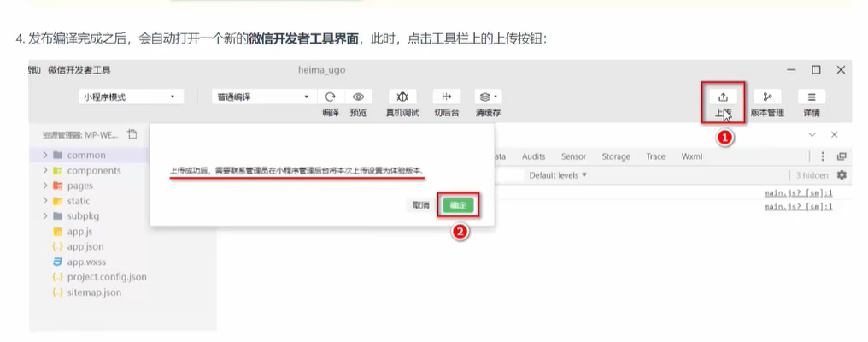Minimize the developer tools window
868x342 pixels.
point(792,70)
